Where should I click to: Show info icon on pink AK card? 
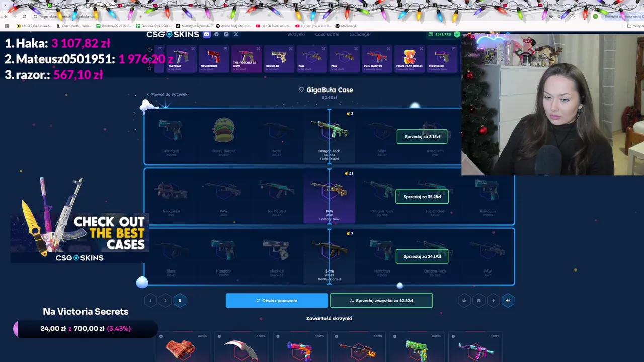(453, 336)
